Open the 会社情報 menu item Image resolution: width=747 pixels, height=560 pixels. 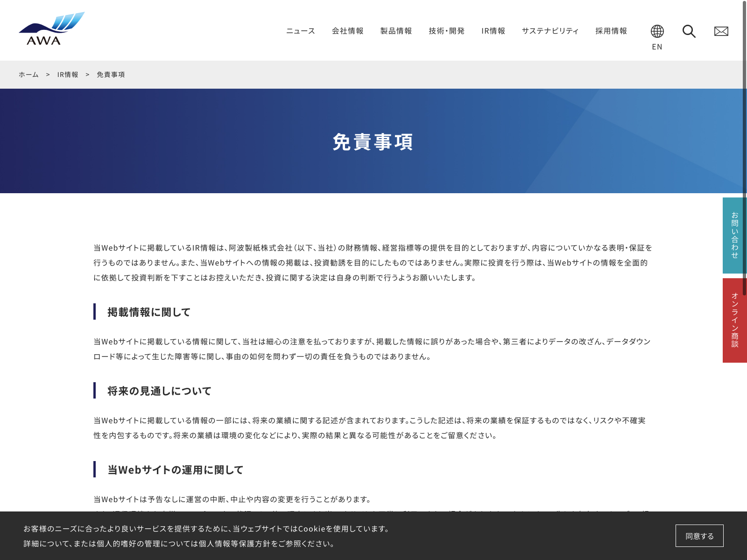tap(348, 31)
